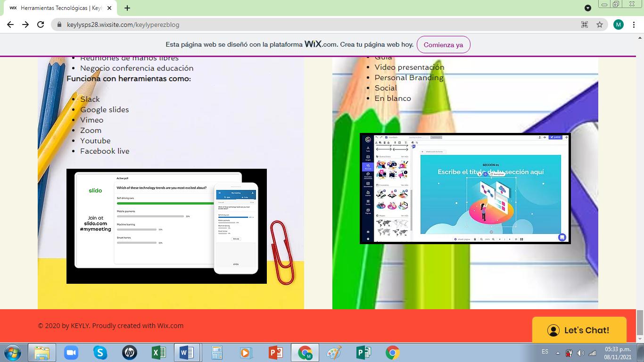Click the footer copyright text by KEYLY
The image size is (644, 362).
tap(111, 326)
